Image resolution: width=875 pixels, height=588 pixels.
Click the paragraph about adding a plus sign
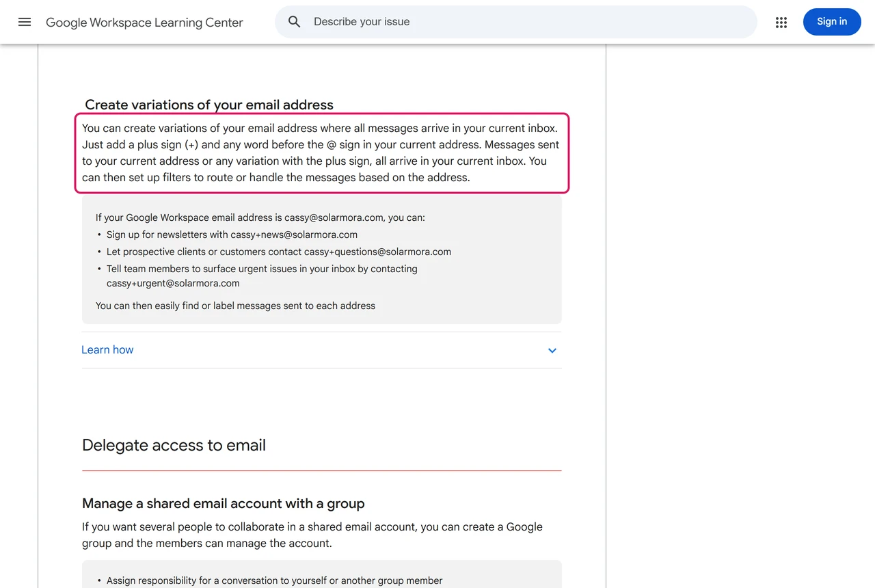(321, 153)
